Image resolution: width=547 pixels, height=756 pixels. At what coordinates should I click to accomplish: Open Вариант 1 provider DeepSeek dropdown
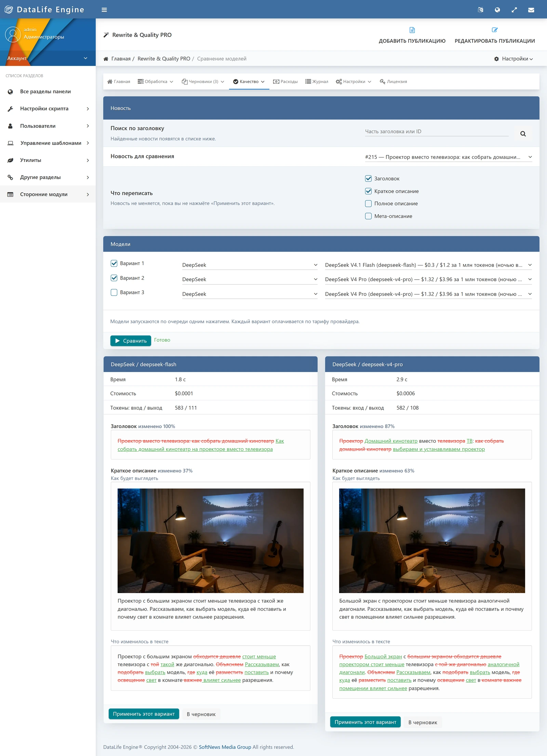[x=250, y=265]
